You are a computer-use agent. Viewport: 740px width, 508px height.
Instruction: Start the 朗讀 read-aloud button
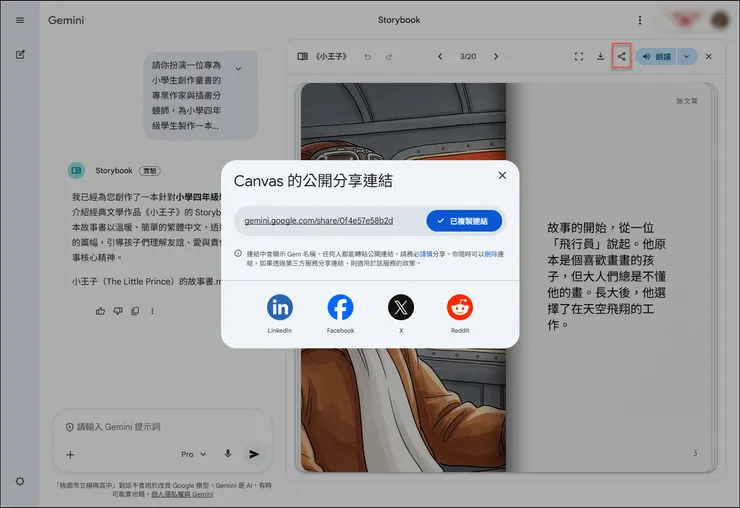(656, 57)
